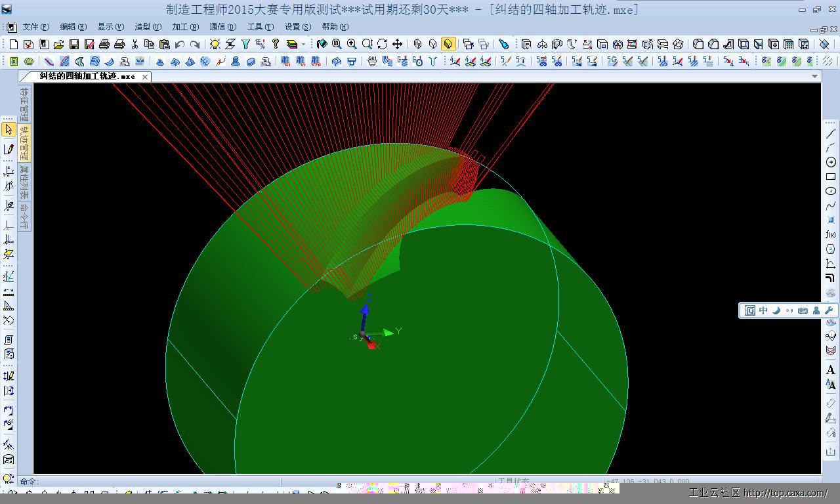Open 文件 menu

(x=35, y=27)
